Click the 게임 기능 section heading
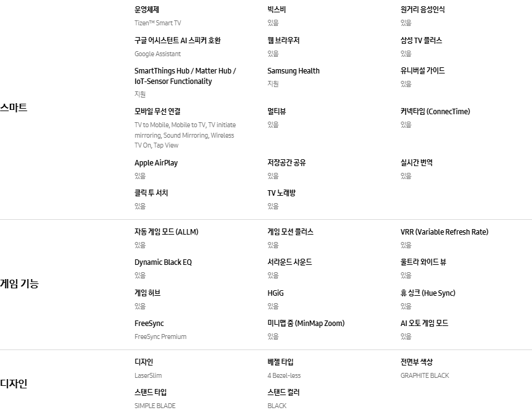 (19, 283)
